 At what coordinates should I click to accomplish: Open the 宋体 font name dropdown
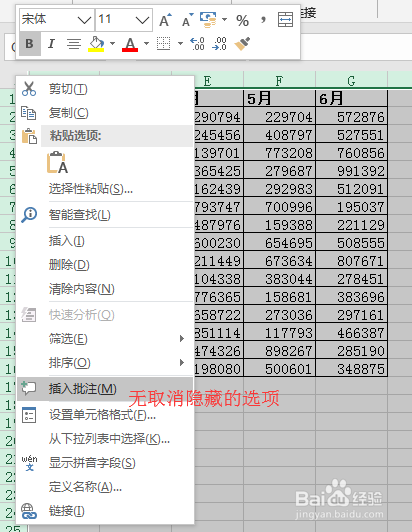point(85,20)
